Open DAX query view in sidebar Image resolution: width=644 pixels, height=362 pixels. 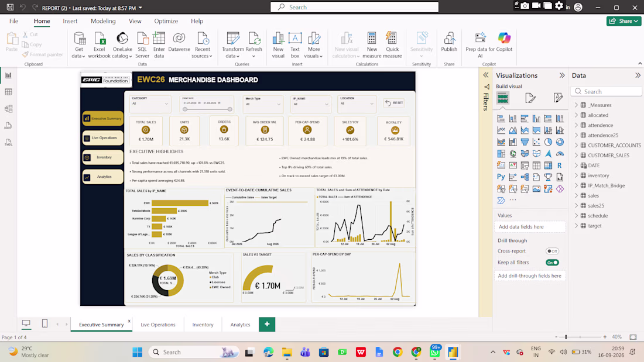(x=8, y=126)
